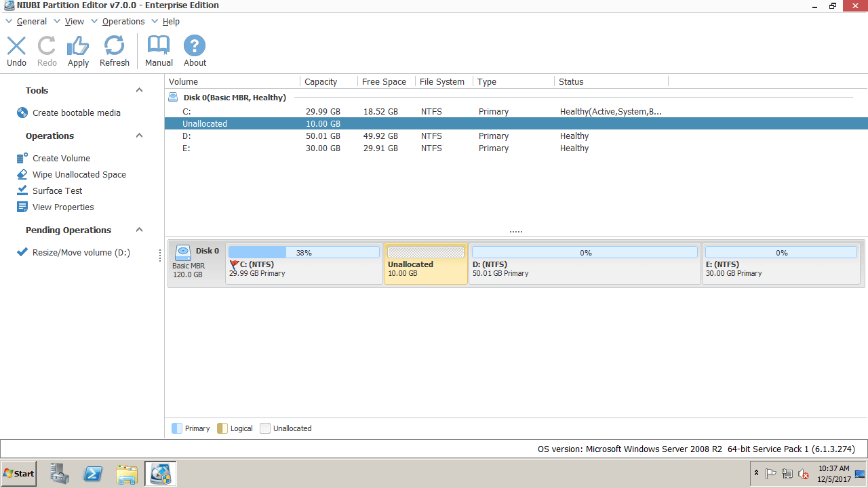Click the red flag icon on C: partition
Image resolution: width=868 pixels, height=488 pixels.
[235, 264]
